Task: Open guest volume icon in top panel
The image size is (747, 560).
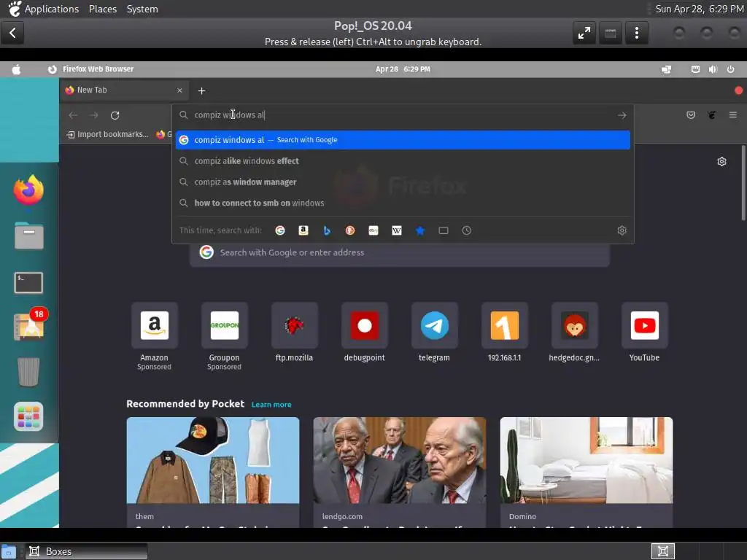Action: coord(713,69)
